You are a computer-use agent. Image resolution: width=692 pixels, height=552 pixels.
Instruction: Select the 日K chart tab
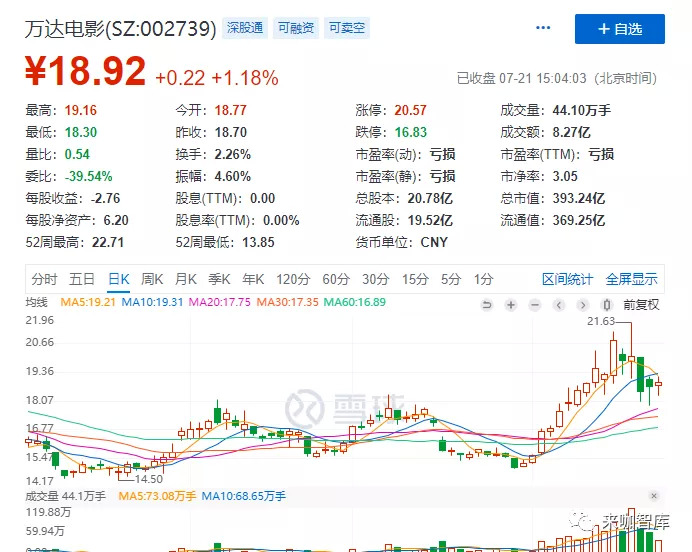(119, 279)
